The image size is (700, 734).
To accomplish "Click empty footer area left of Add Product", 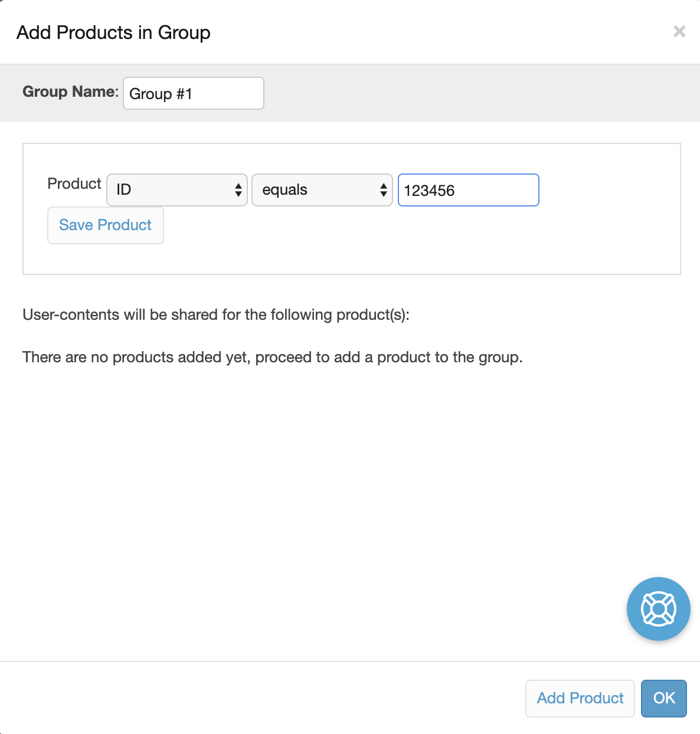I will 260,698.
